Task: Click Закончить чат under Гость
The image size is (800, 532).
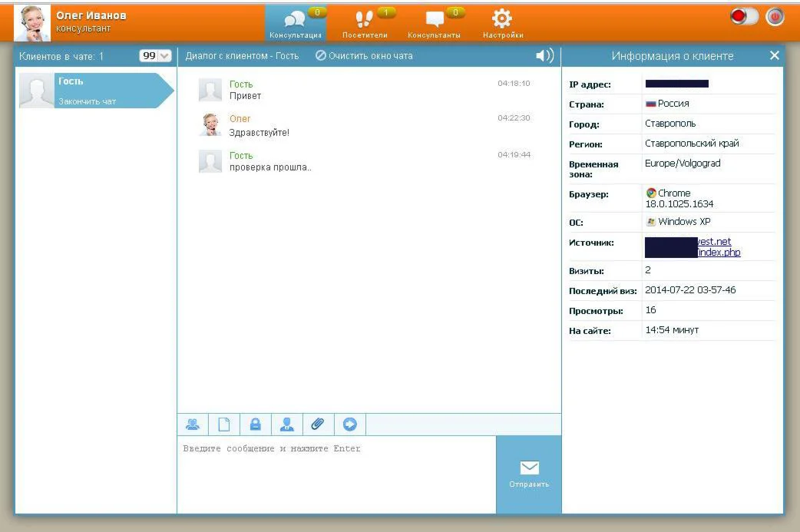Action: [88, 101]
